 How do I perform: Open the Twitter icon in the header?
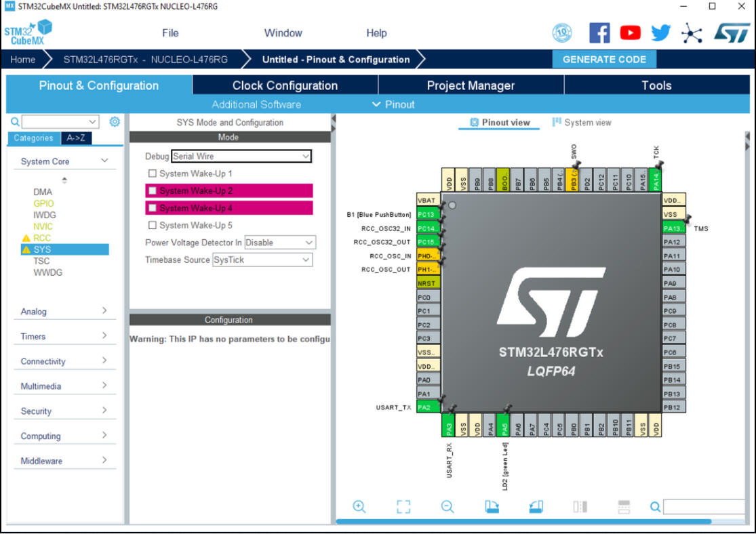pos(660,33)
